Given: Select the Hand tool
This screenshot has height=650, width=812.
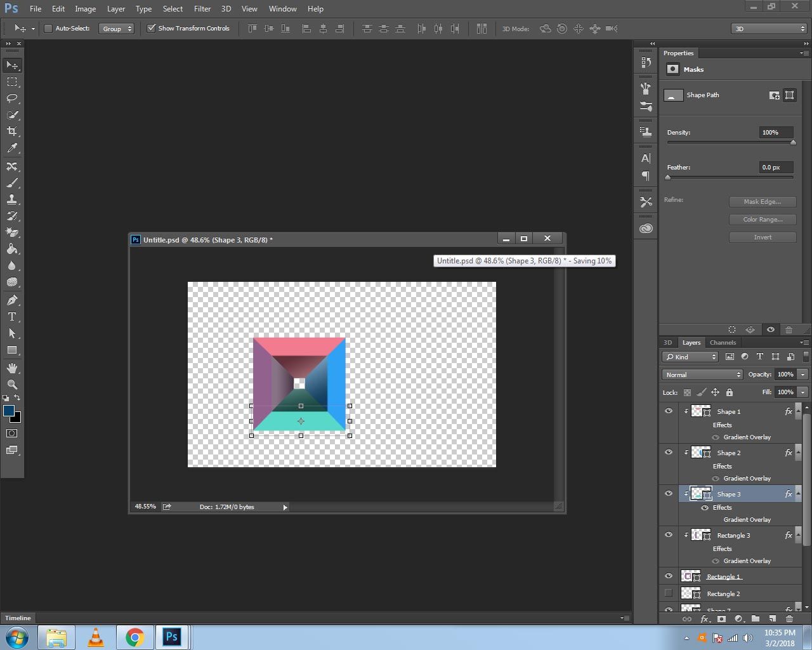Looking at the screenshot, I should [12, 368].
